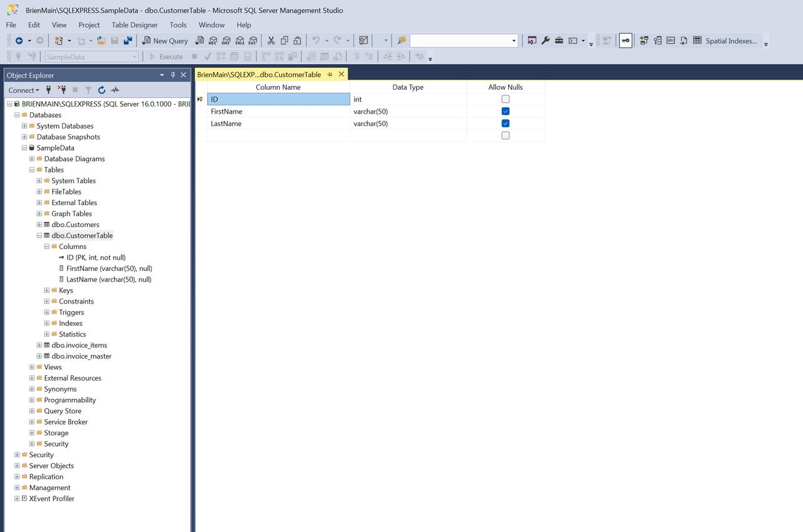
Task: Click the New Query button
Action: (164, 41)
